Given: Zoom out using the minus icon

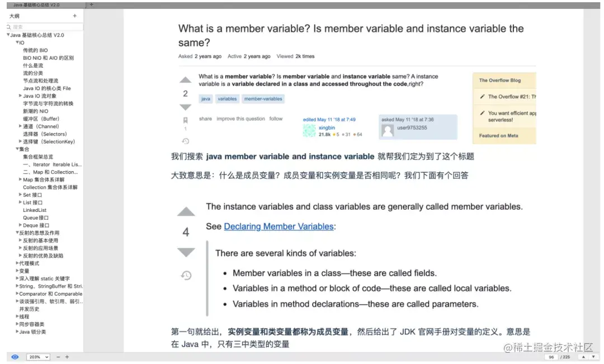Looking at the screenshot, I should [x=58, y=356].
